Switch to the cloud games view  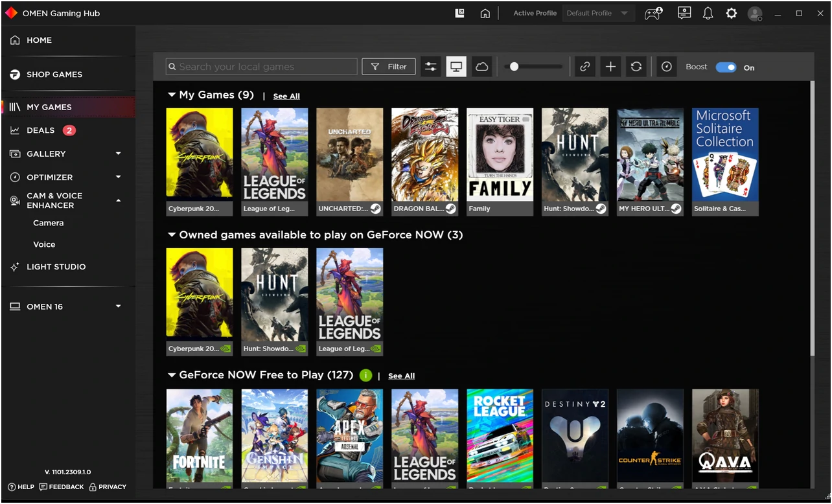coord(481,67)
